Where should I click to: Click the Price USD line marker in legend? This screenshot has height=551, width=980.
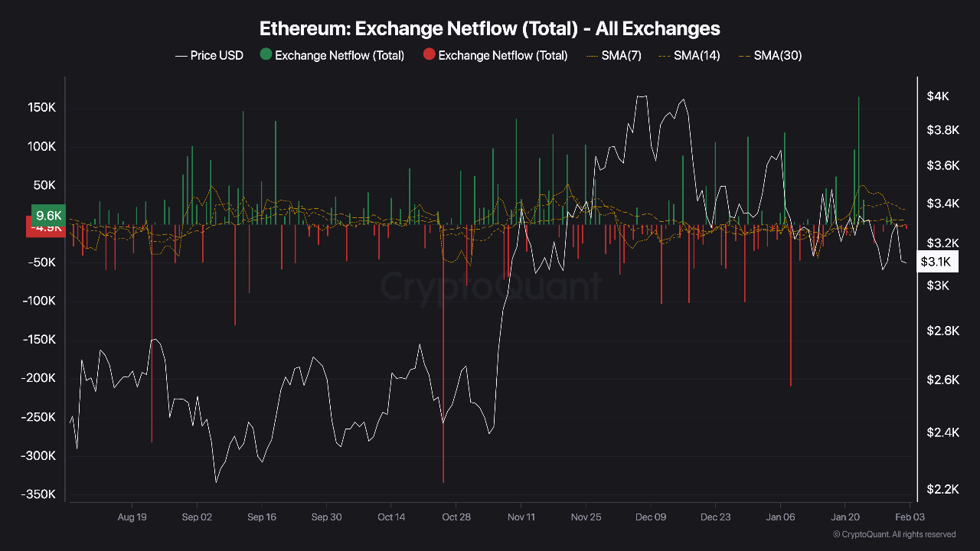(x=181, y=55)
